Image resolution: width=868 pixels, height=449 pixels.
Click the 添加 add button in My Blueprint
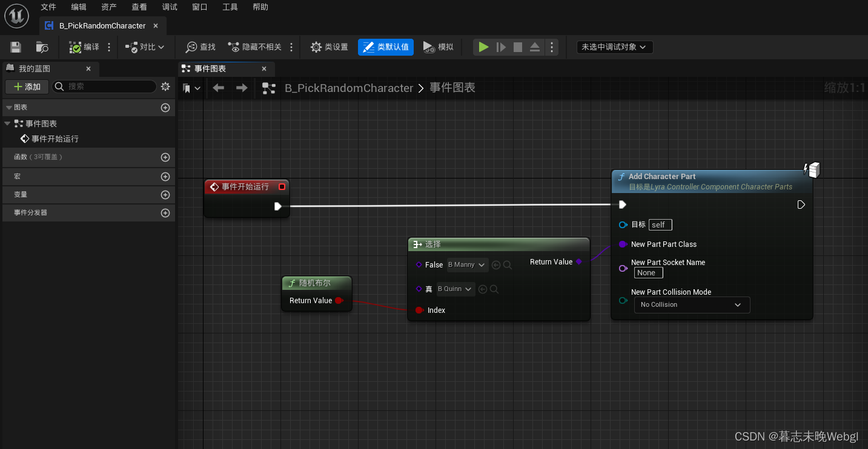[x=27, y=87]
